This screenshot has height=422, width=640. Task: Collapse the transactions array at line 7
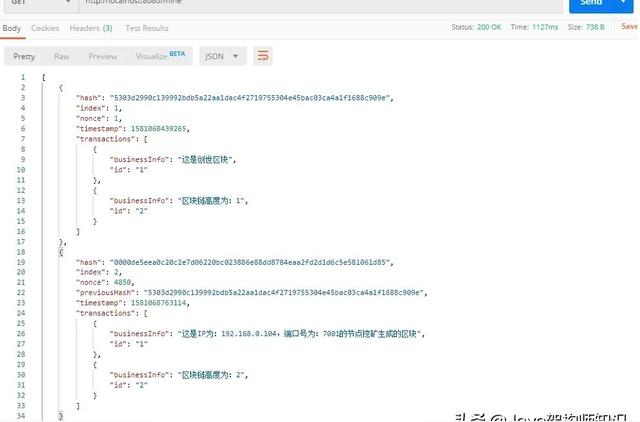pos(145,139)
